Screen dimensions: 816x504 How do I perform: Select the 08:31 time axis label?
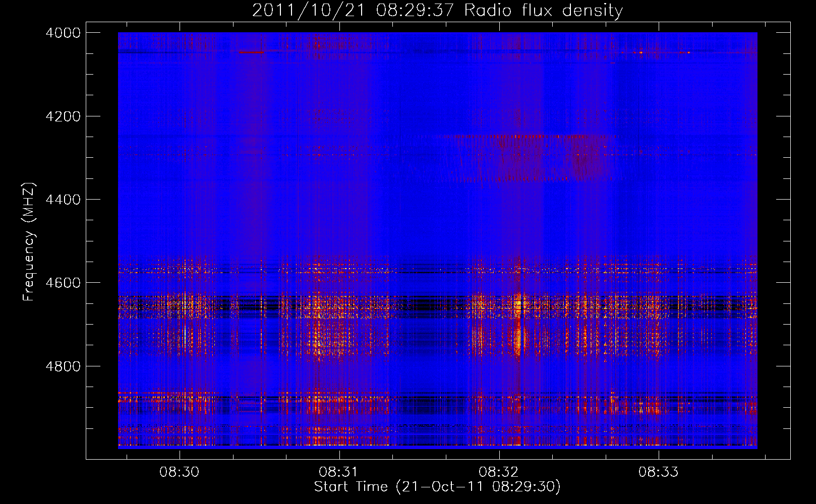pos(339,472)
